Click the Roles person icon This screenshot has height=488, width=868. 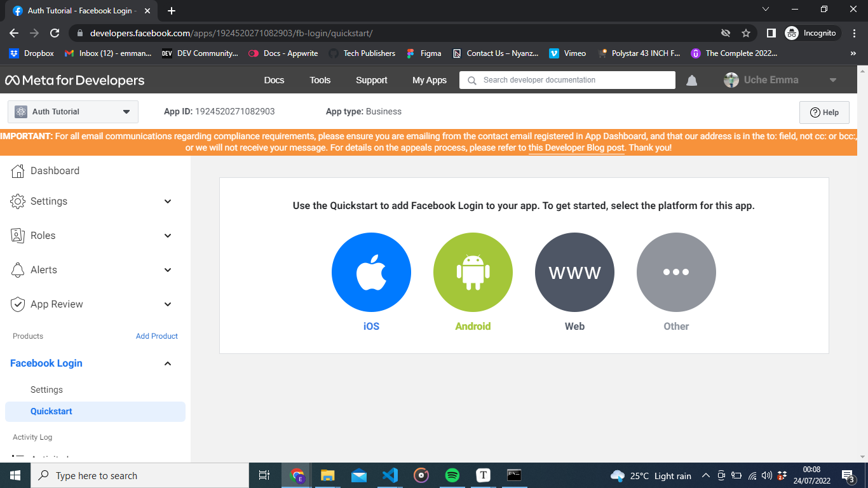click(18, 235)
